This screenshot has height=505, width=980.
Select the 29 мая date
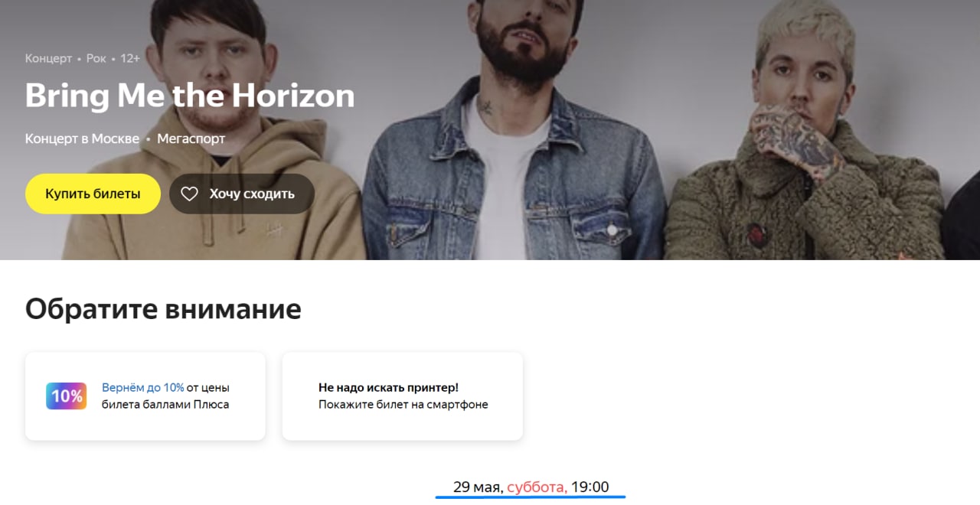click(x=478, y=487)
